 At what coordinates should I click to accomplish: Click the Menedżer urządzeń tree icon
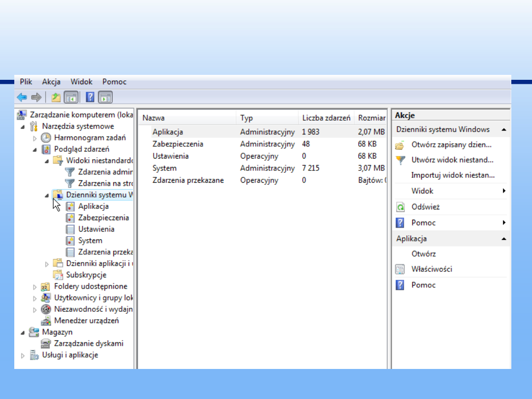[x=46, y=321]
